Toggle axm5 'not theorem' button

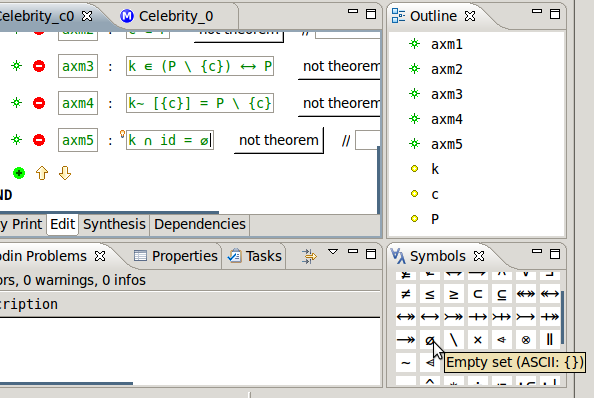point(279,140)
